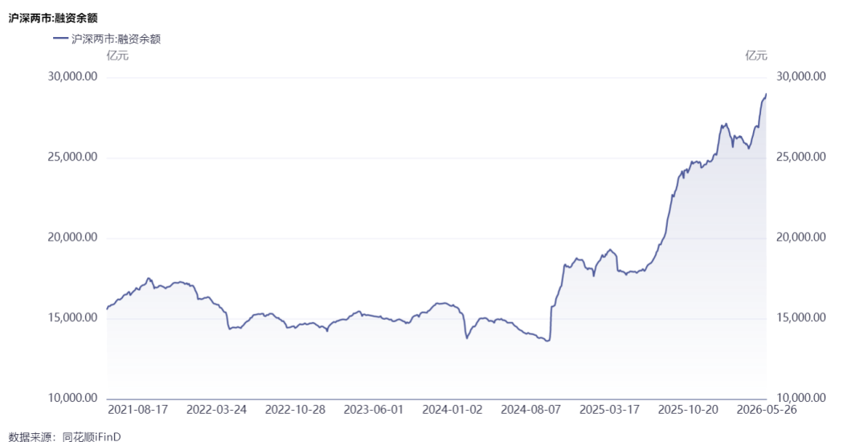Click date label 2024-08-07
Viewport: 868px width, 442px height.
(531, 410)
